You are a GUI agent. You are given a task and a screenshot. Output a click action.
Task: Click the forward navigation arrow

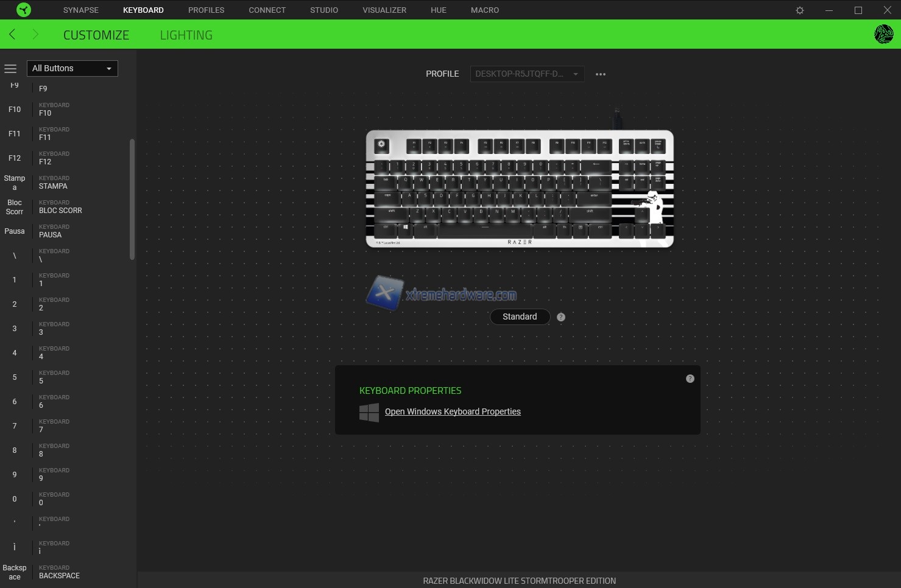(x=35, y=35)
